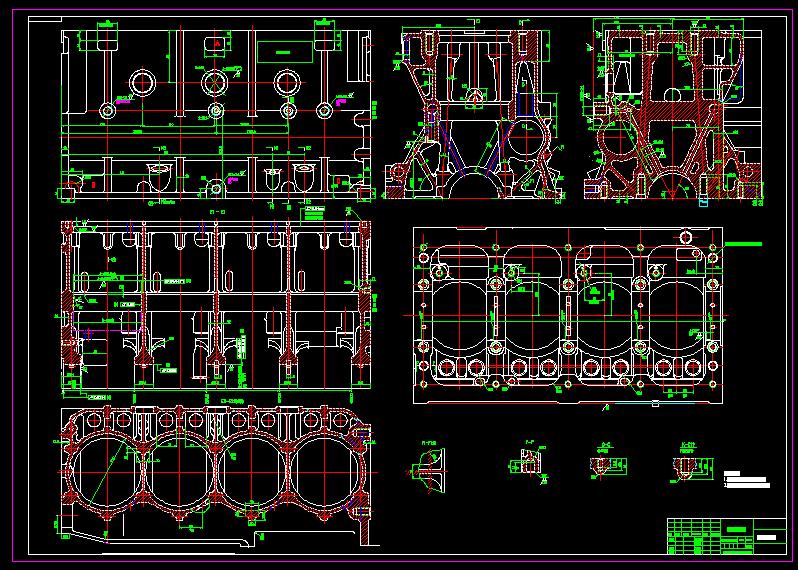The width and height of the screenshot is (798, 570).
Task: Select the fourth threaded-hole detail section
Action: coord(692,463)
